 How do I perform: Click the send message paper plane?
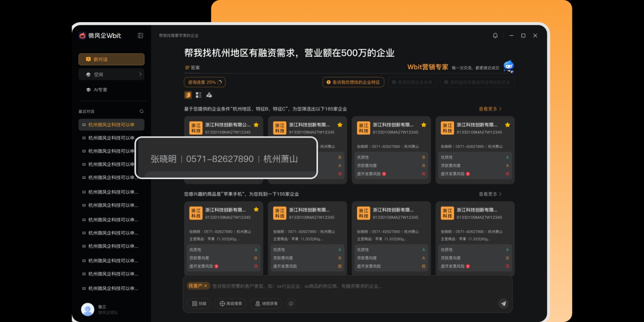503,303
